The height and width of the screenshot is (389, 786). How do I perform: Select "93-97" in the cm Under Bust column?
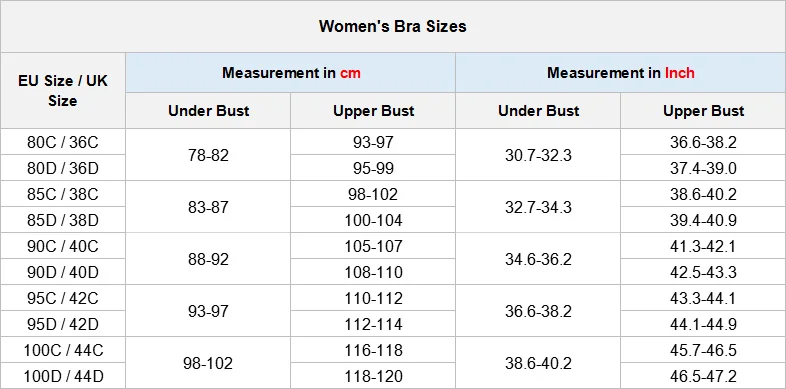(x=208, y=312)
